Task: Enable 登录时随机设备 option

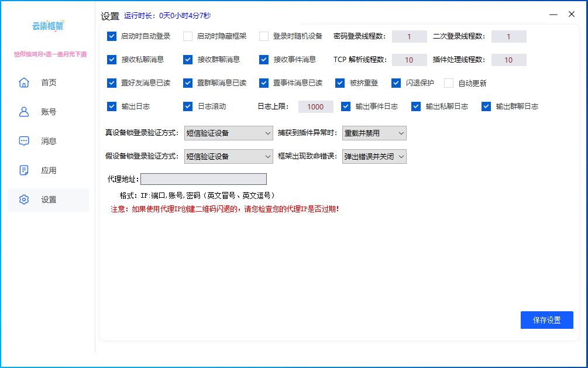Action: [x=264, y=36]
